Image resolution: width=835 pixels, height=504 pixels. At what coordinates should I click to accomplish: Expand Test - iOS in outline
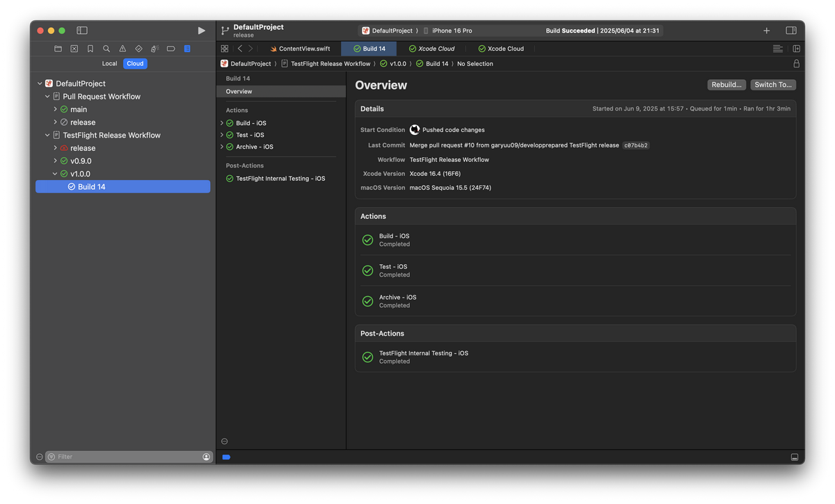222,135
